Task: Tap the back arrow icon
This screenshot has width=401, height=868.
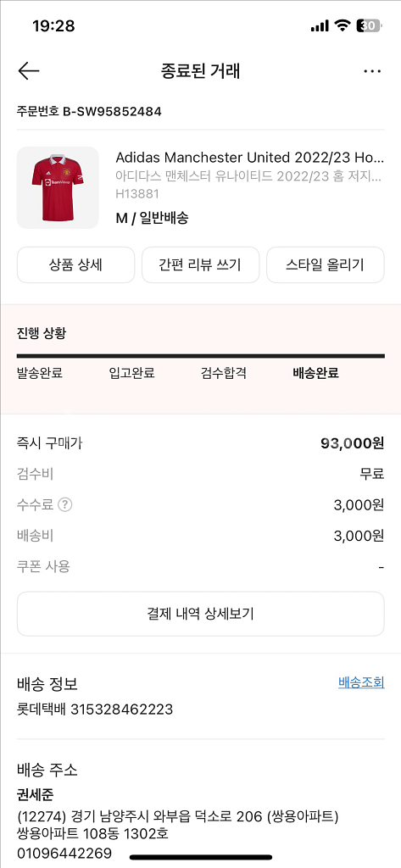Action: pos(29,71)
